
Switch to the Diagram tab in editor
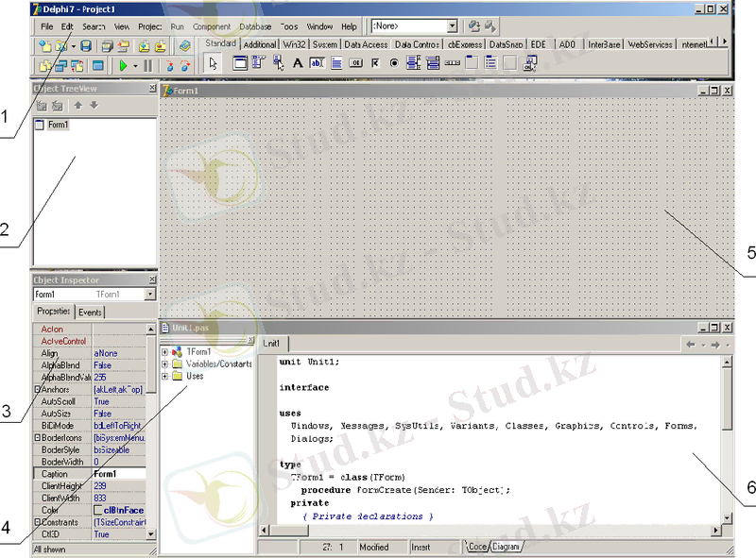[x=507, y=547]
